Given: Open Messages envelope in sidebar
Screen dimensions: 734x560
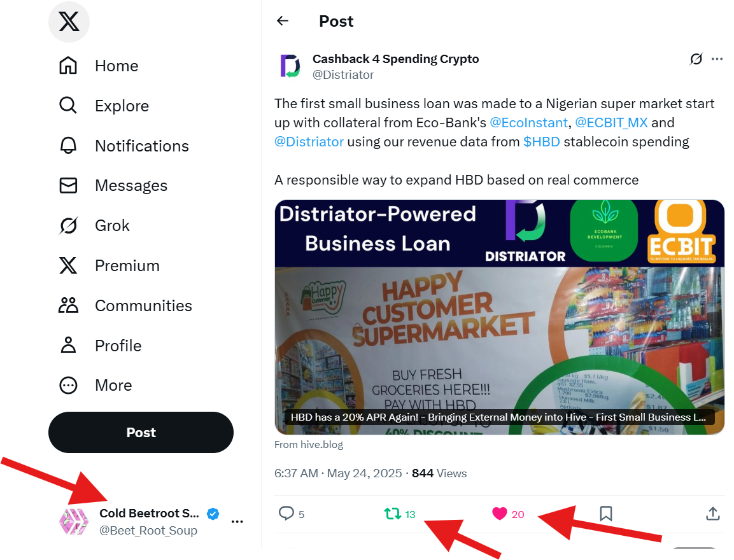Looking at the screenshot, I should pos(68,186).
